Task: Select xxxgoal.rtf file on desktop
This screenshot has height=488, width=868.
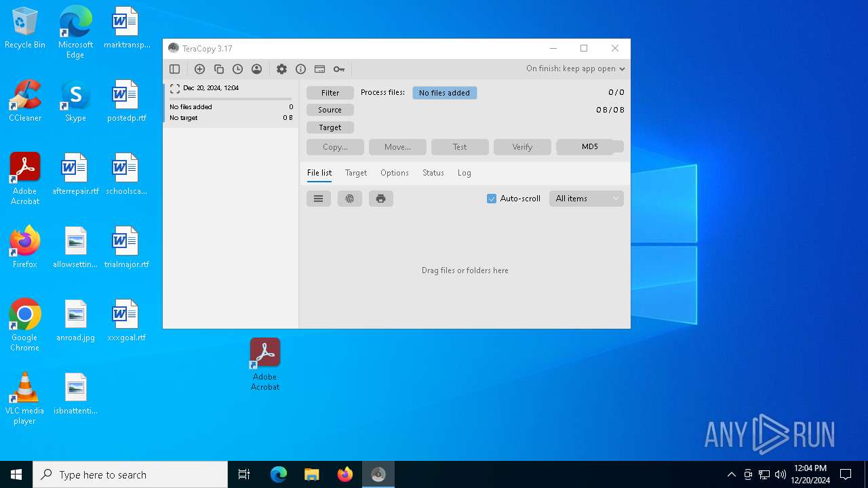Action: point(126,321)
